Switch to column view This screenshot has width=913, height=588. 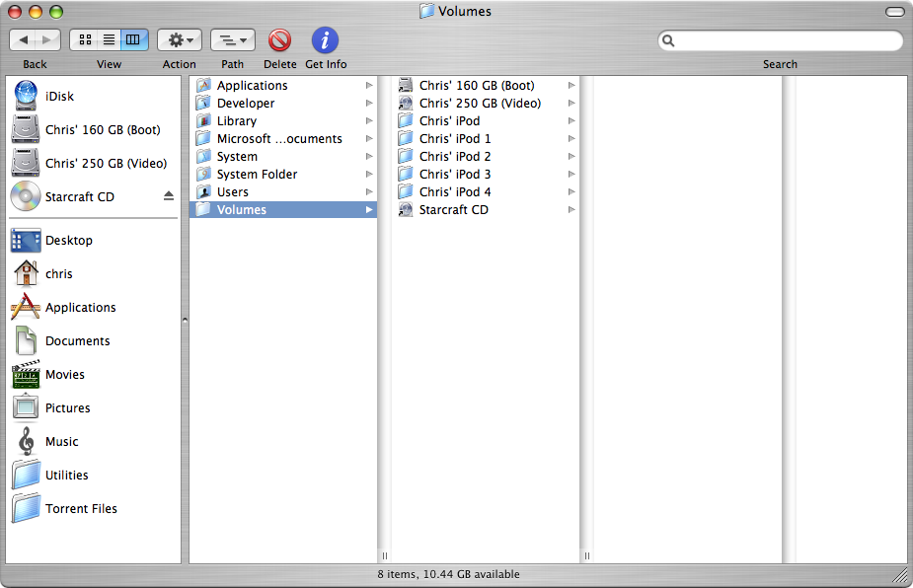tap(134, 40)
